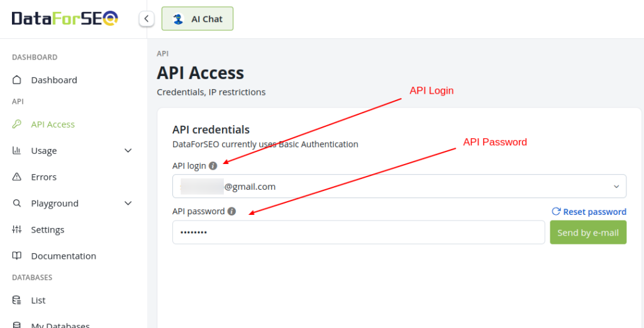This screenshot has height=328, width=644.
Task: Open My Databases in the sidebar
Action: 60,325
